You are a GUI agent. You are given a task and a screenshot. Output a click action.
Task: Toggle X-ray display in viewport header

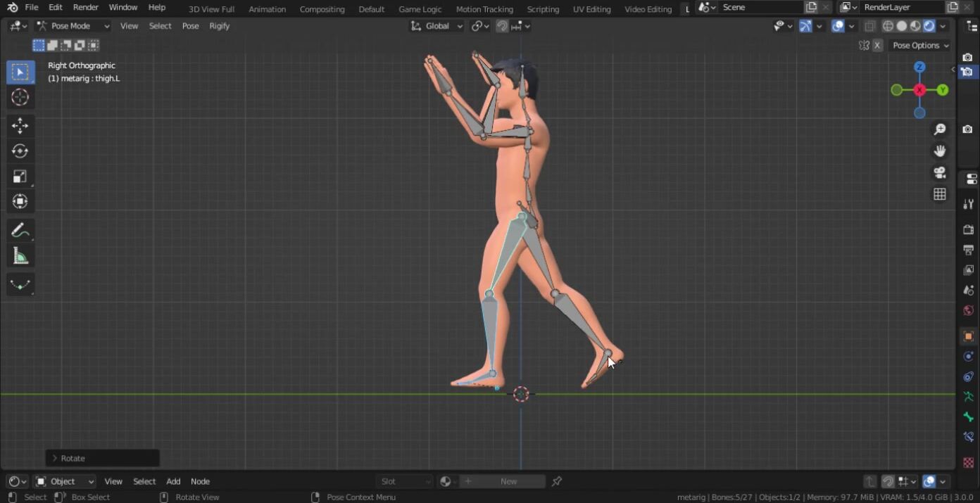[869, 26]
